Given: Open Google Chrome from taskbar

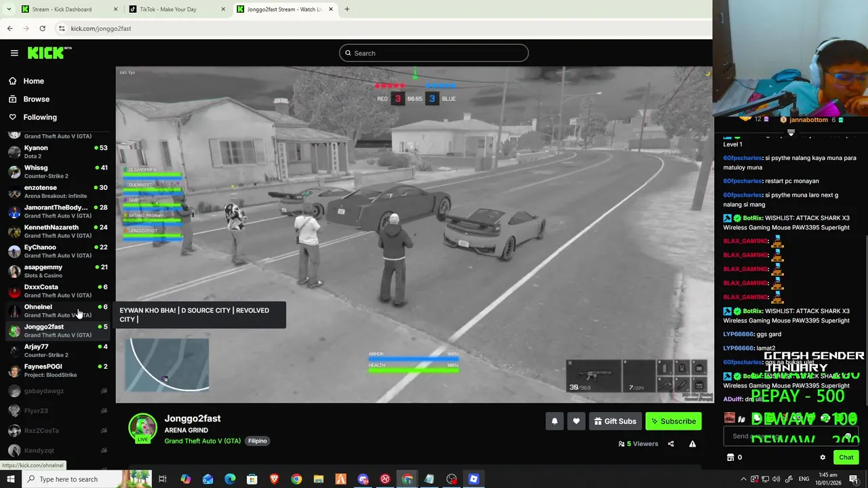Looking at the screenshot, I should coord(296,479).
